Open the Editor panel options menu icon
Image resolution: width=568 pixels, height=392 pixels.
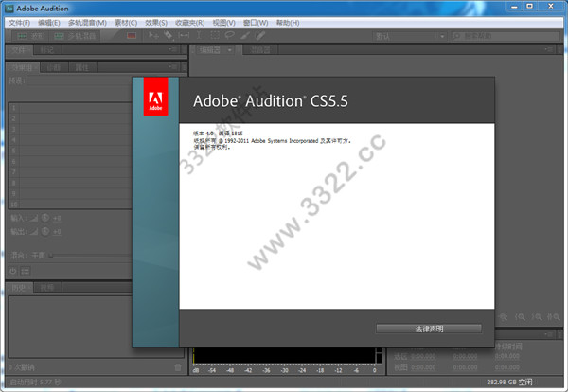click(x=550, y=49)
